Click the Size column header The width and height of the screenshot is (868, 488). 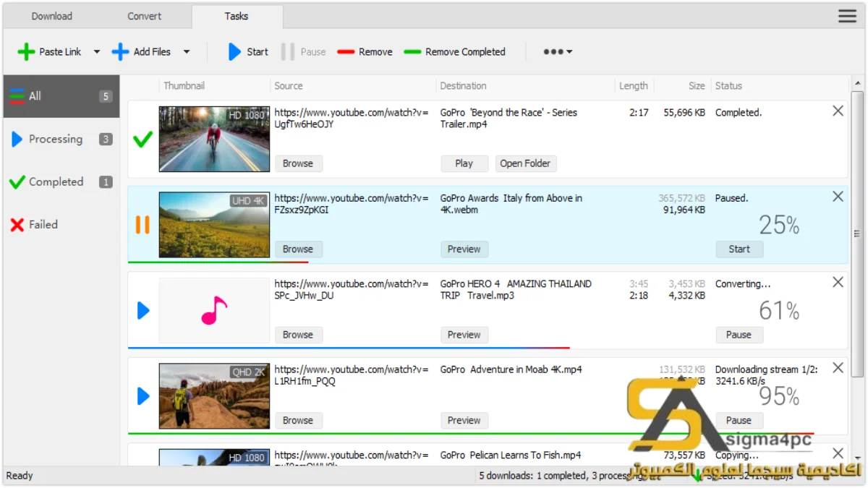point(683,85)
